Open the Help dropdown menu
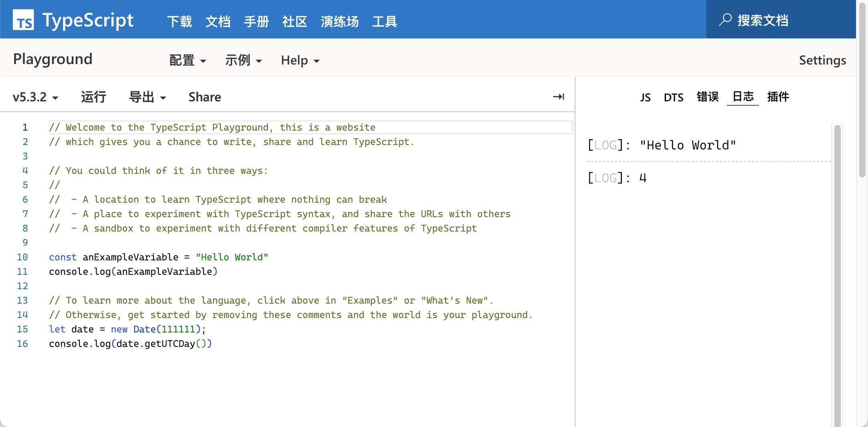 [x=300, y=60]
